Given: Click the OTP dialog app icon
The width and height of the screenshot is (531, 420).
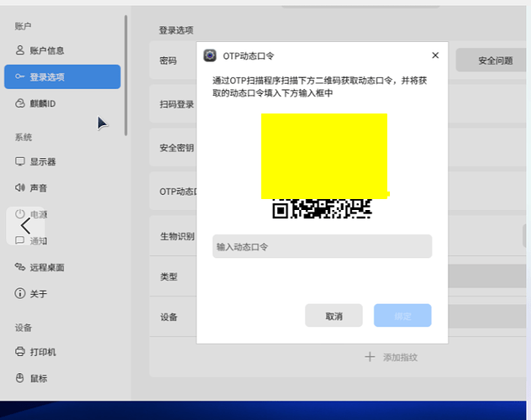Looking at the screenshot, I should pyautogui.click(x=210, y=55).
